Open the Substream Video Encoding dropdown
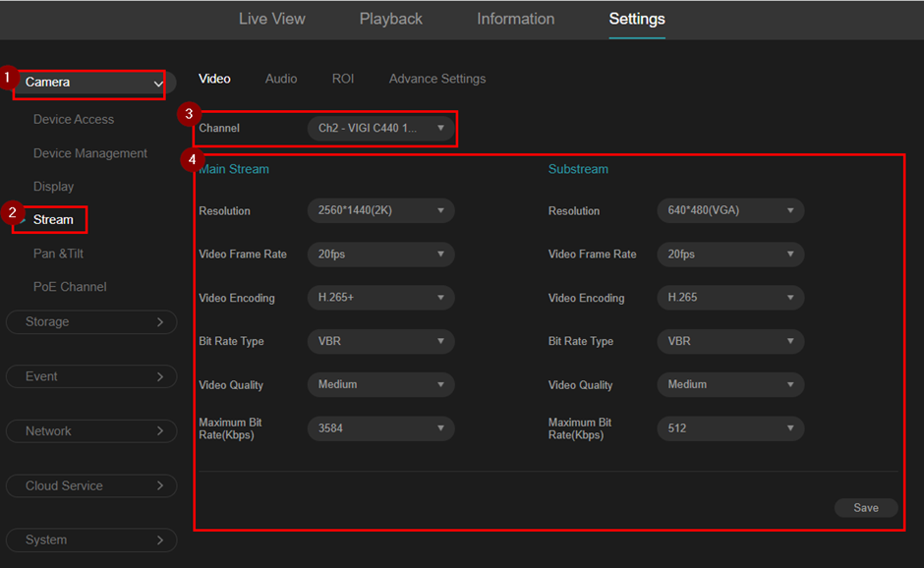 [730, 297]
